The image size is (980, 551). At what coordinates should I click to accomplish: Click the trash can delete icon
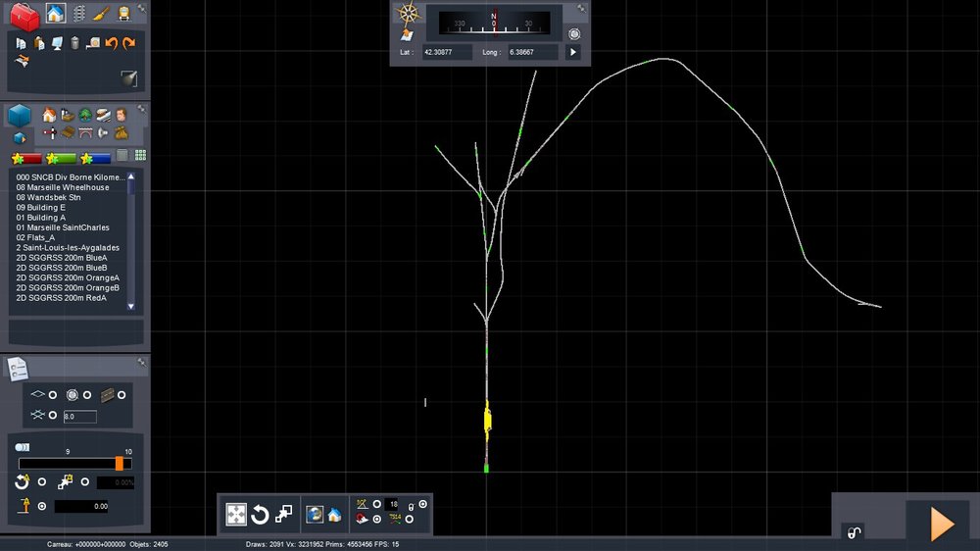tap(74, 43)
